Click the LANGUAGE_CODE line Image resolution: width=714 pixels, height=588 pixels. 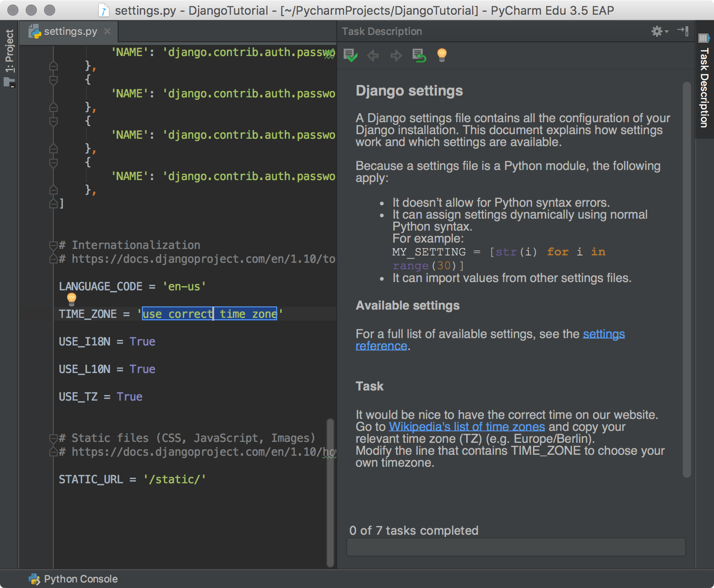click(x=132, y=287)
